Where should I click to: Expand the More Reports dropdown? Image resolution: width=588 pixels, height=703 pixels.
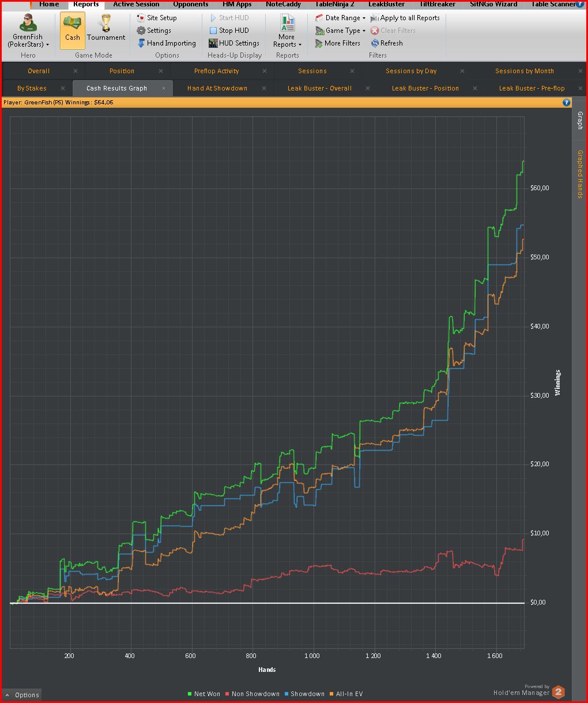pos(287,32)
